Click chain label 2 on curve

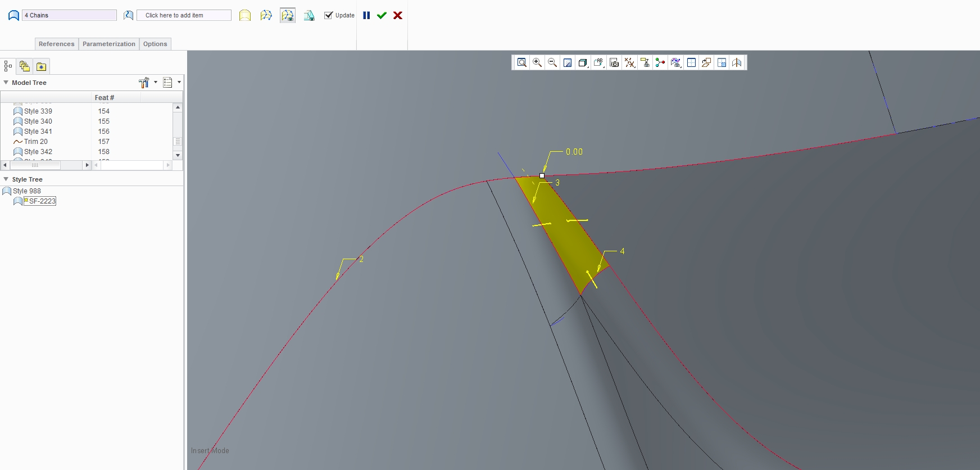point(361,259)
